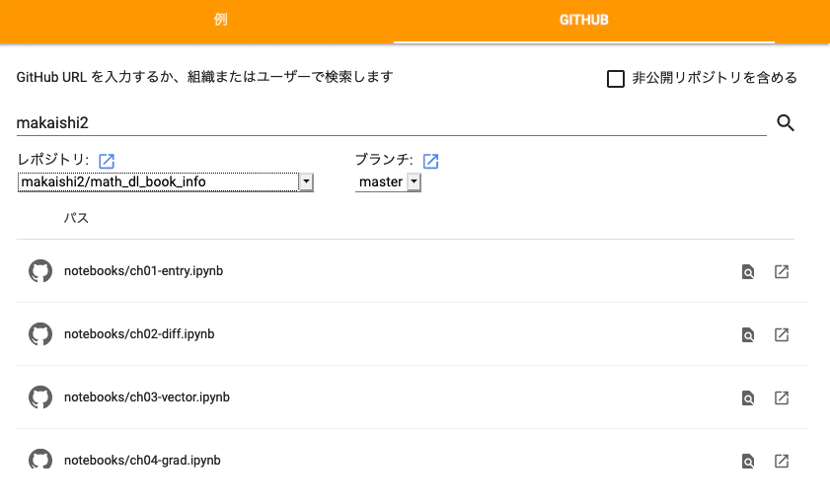Open ch03-vector.ipynb in new tab icon

782,397
